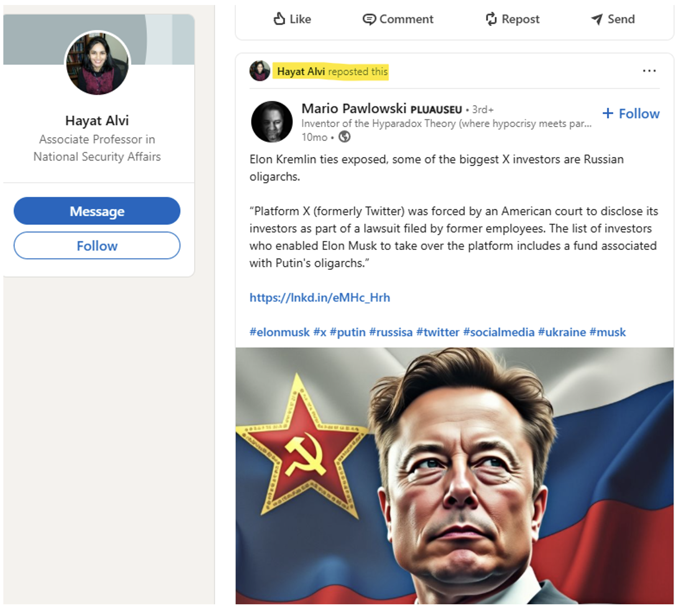
Task: Open the post's illustrated flag image
Action: tap(454, 475)
